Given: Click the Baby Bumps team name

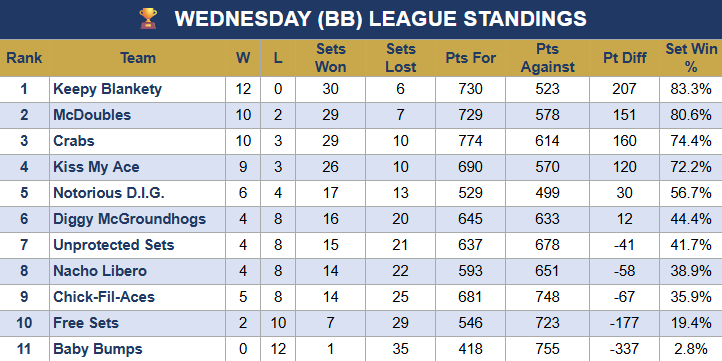Looking at the screenshot, I should click(x=98, y=349).
